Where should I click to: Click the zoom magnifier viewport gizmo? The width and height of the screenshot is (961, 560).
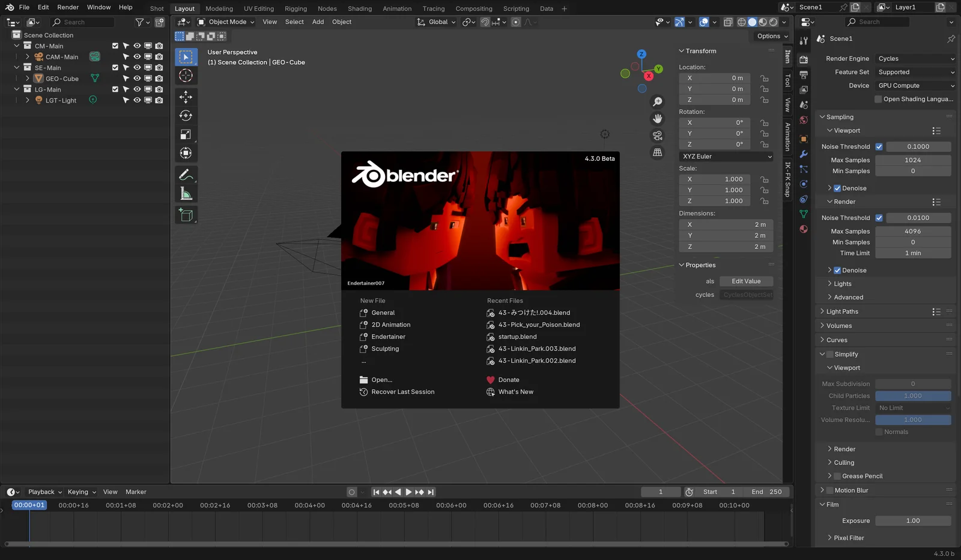coord(658,102)
